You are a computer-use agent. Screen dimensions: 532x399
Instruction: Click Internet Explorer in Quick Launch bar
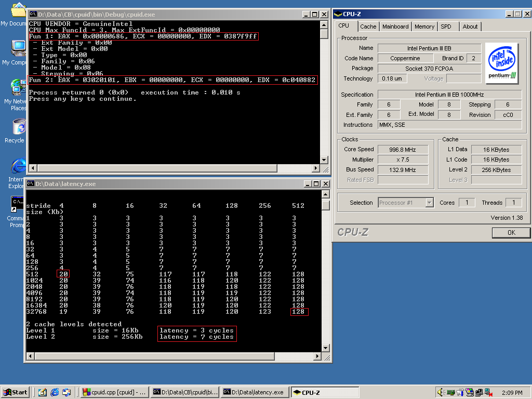pos(54,392)
